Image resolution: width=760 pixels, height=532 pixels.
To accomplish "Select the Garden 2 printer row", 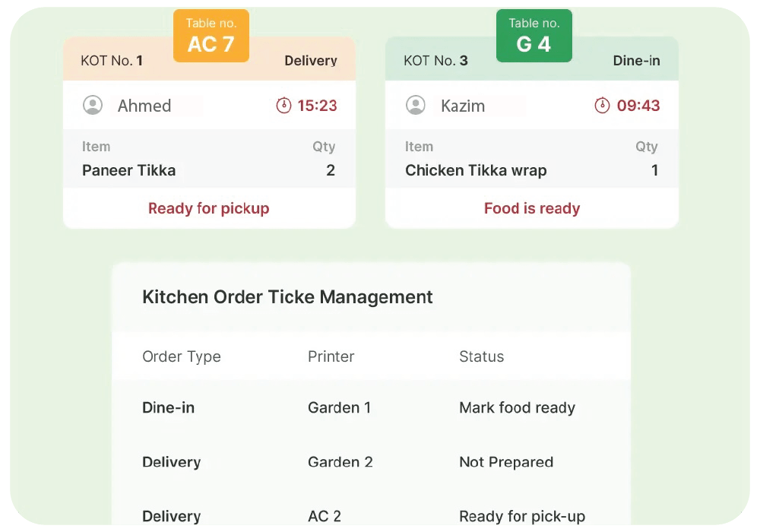I will click(x=340, y=462).
